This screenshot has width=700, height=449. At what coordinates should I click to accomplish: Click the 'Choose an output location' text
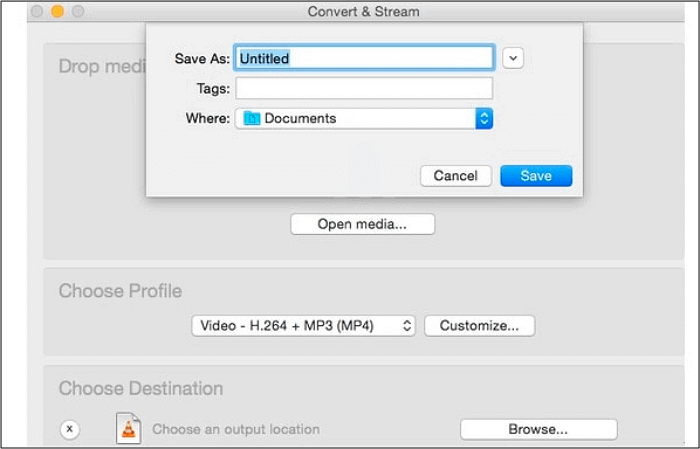click(x=235, y=429)
